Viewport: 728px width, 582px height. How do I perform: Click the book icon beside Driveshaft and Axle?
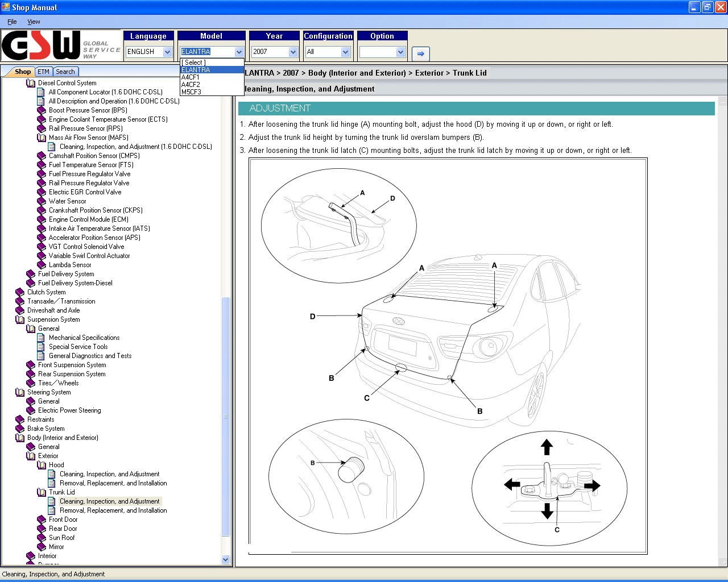20,310
